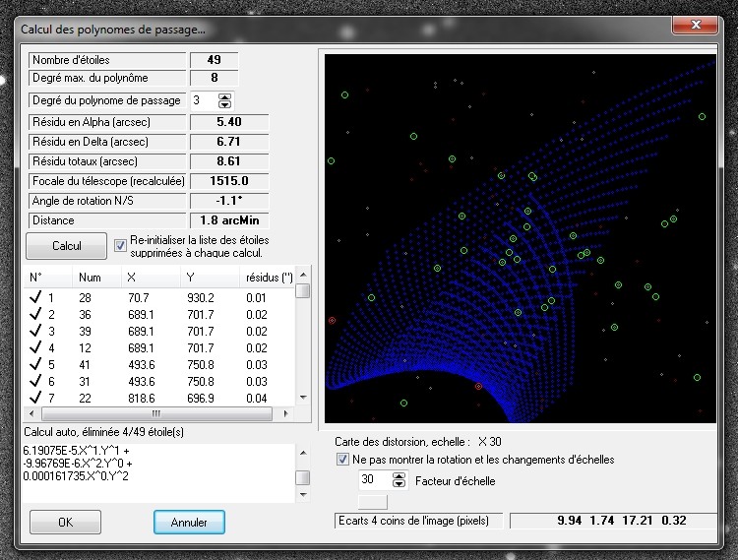Cancel with the Annuler button
The image size is (738, 560).
(189, 522)
